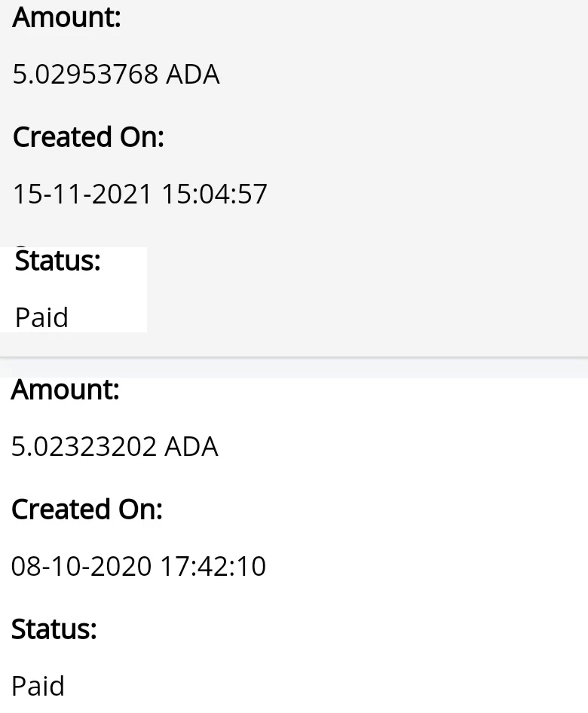588x713 pixels.
Task: Click the second Status label
Action: 54,629
